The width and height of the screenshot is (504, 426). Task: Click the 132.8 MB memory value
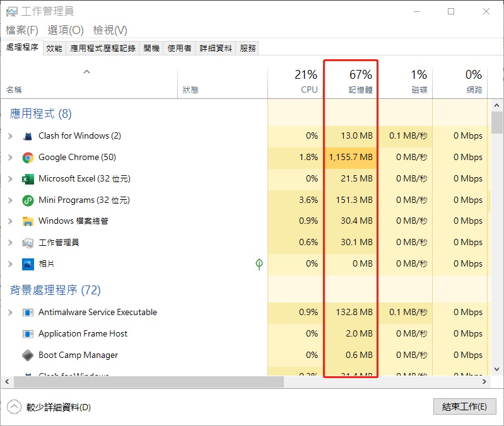(355, 313)
